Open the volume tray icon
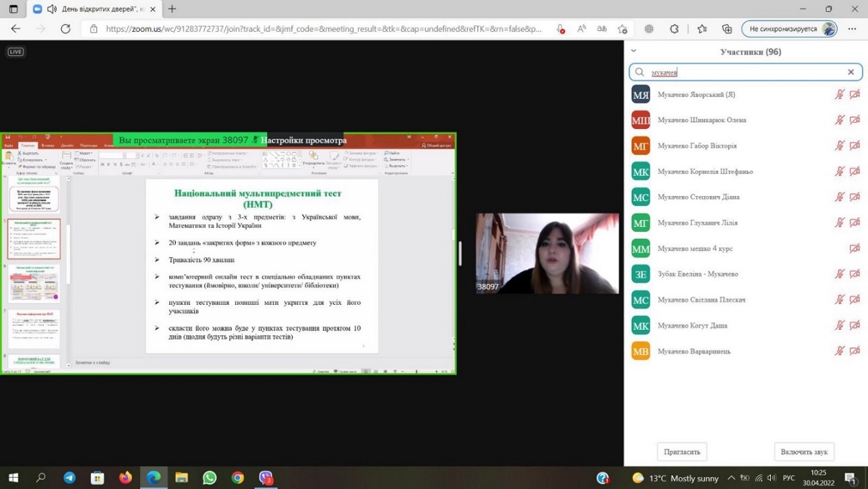The height and width of the screenshot is (489, 868). coord(770,478)
